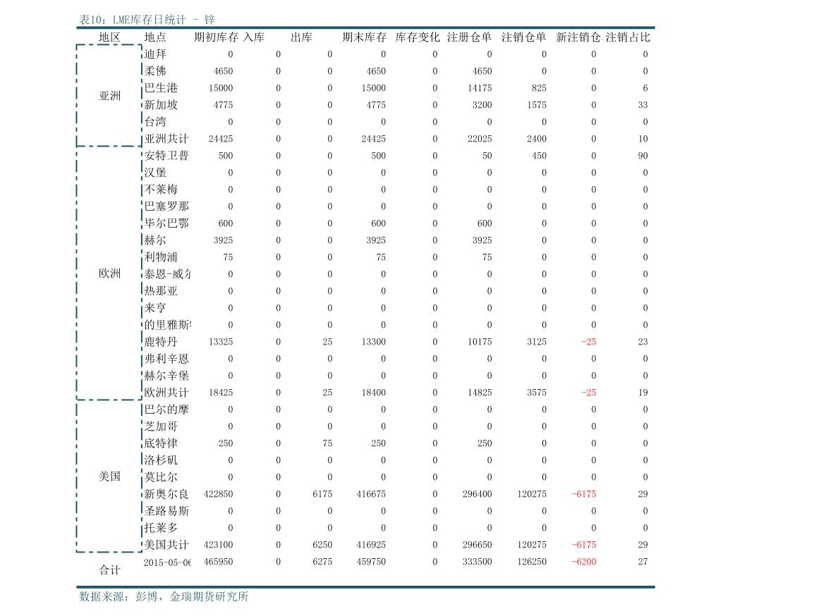This screenshot has width=840, height=616.
Task: Click the 安特卫普 location row label
Action: click(166, 156)
